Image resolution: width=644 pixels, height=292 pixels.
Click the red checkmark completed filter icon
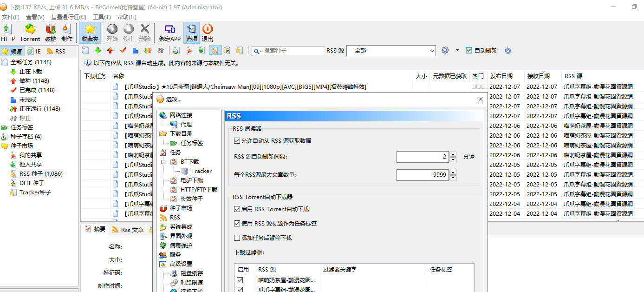(123, 50)
